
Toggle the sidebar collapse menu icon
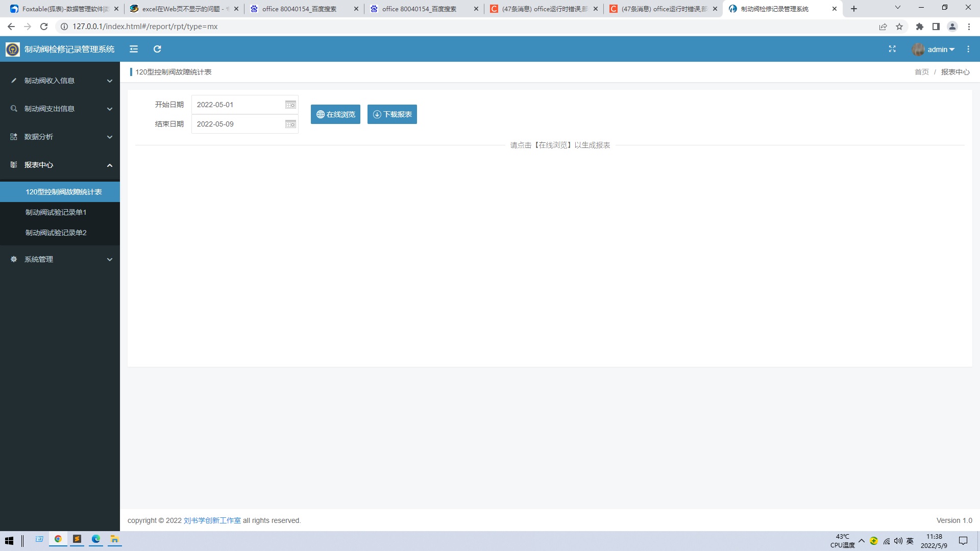click(x=134, y=49)
